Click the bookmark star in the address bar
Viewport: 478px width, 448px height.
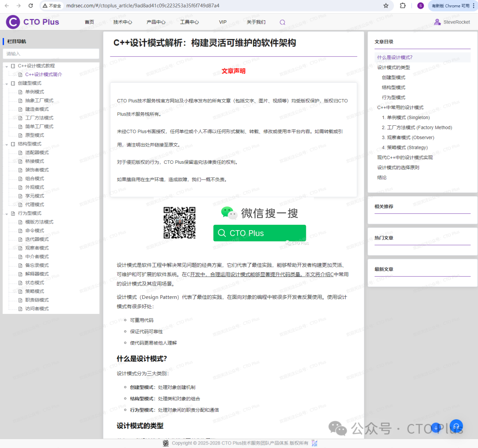386,6
